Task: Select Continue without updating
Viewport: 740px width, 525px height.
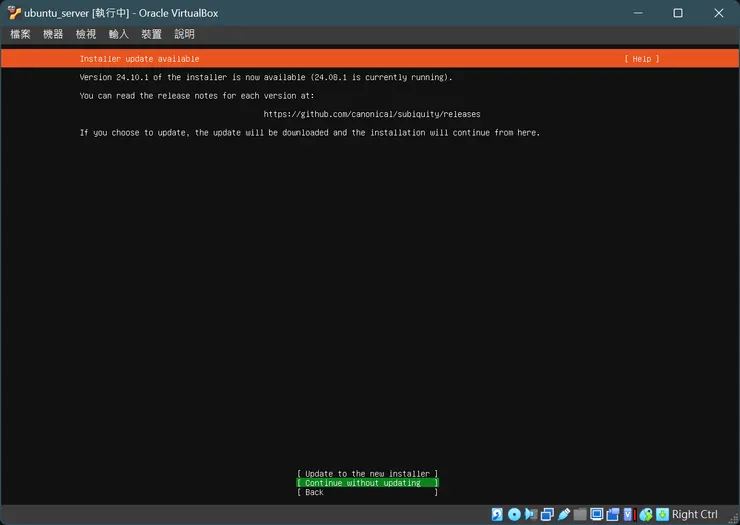Action: tap(367, 483)
